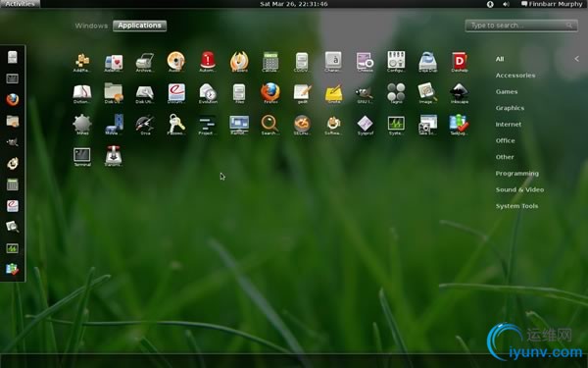Open the Mines game

pos(82,125)
